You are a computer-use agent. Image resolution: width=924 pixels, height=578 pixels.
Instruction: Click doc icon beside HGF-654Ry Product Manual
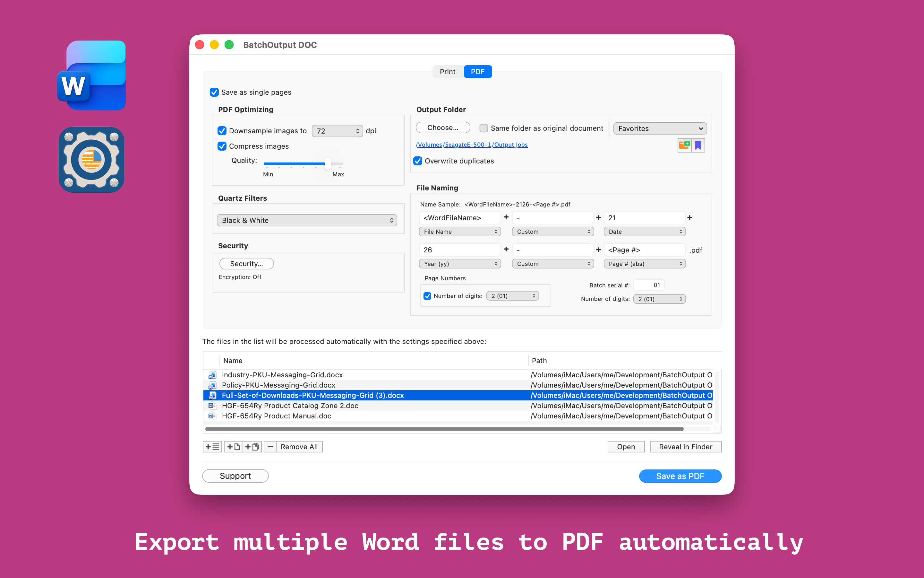pyautogui.click(x=212, y=416)
